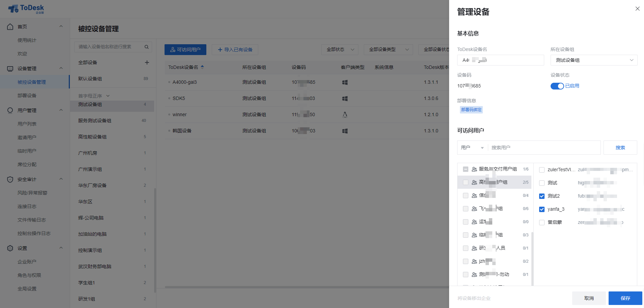The width and height of the screenshot is (644, 308).
Task: Open the 用户 search type dropdown
Action: (472, 148)
